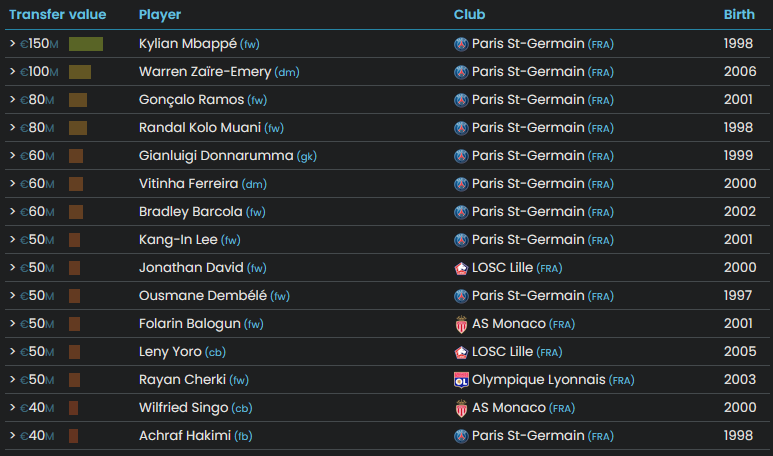Open Olympique Lyonnais club link
The width and height of the screenshot is (773, 456).
click(x=538, y=380)
